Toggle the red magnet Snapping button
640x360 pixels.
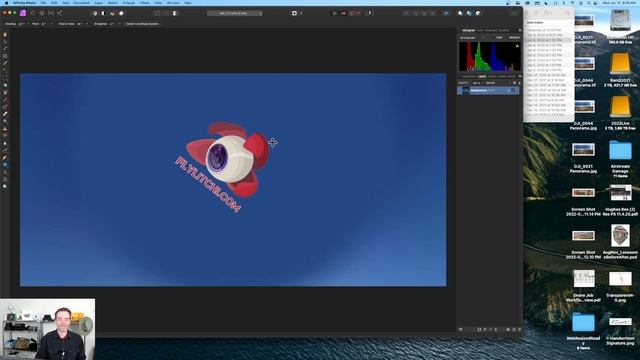[352, 13]
